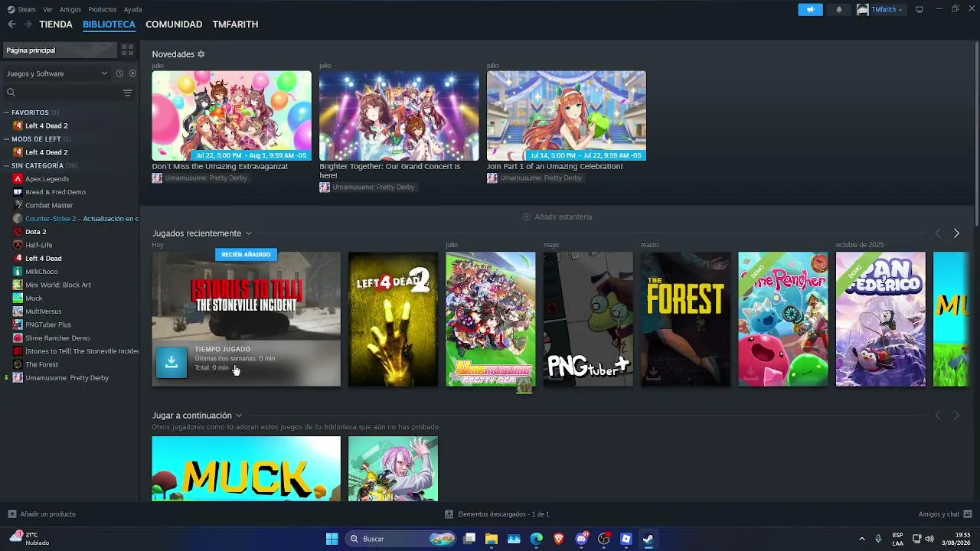
Task: Show hidden system tray icons
Action: [x=862, y=539]
